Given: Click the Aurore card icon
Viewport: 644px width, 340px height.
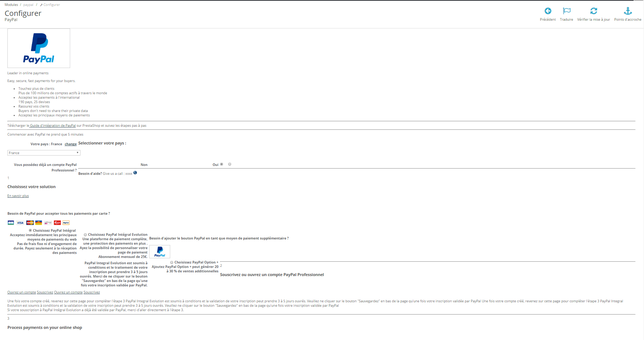Looking at the screenshot, I should [x=38, y=222].
